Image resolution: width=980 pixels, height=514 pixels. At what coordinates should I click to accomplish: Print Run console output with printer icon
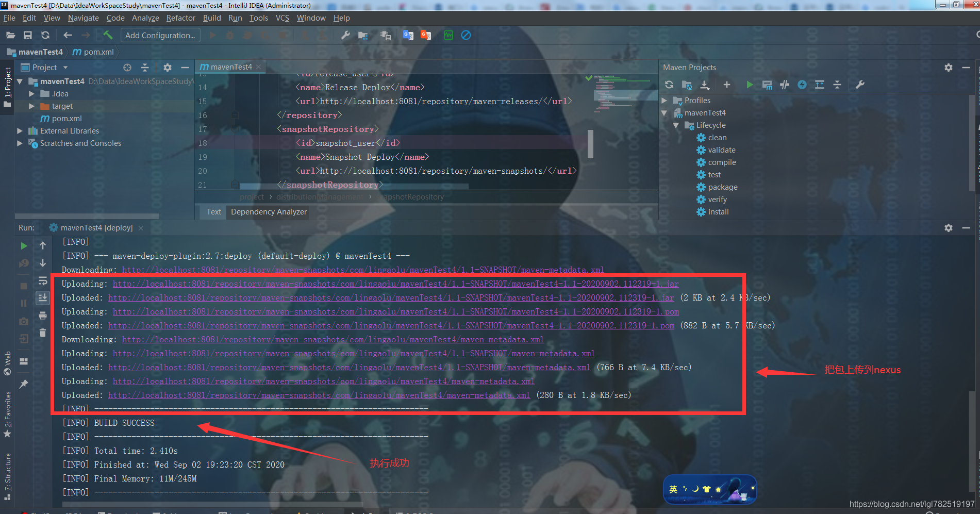(43, 315)
